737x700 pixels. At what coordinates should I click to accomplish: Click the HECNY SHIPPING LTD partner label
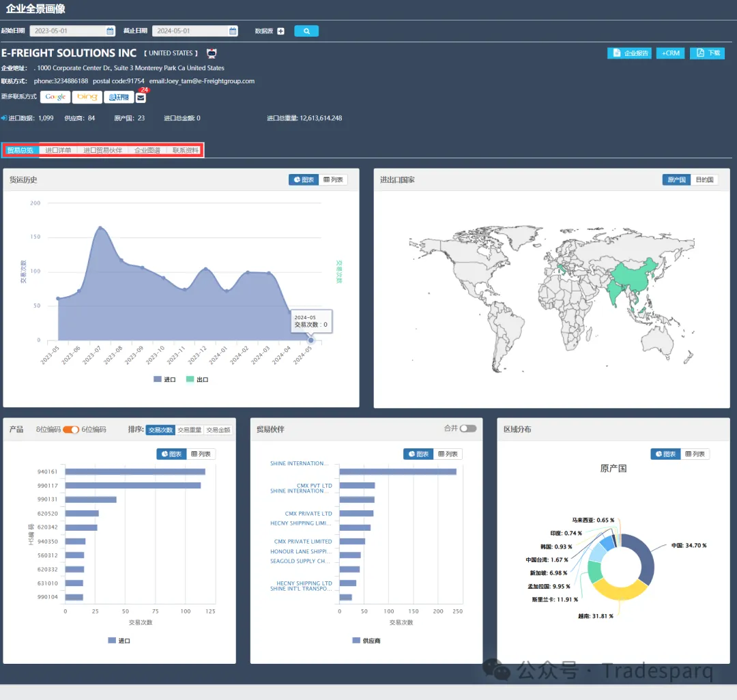pyautogui.click(x=304, y=583)
